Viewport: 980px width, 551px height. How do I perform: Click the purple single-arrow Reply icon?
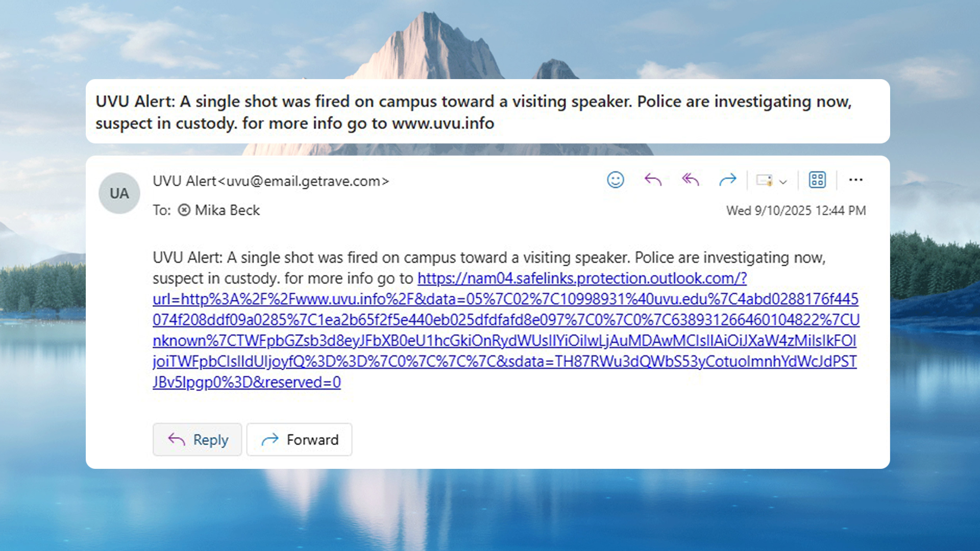click(x=653, y=180)
